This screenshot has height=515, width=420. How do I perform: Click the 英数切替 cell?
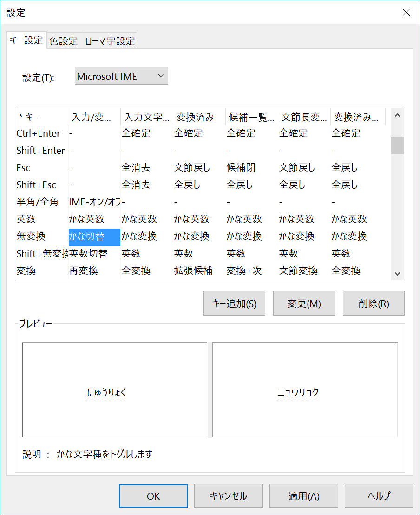(88, 254)
